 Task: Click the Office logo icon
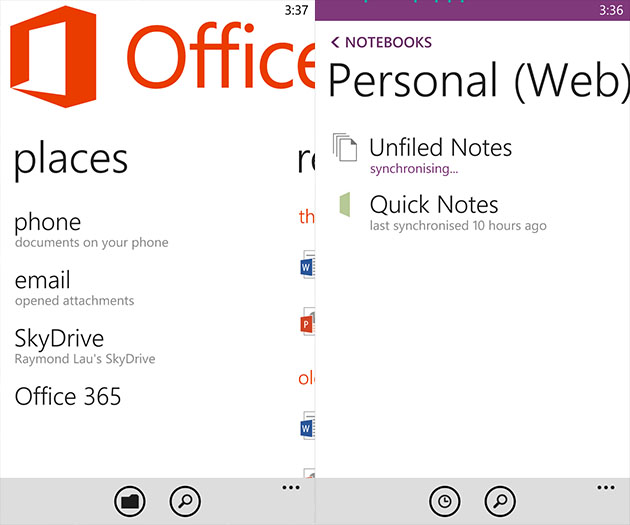[53, 56]
